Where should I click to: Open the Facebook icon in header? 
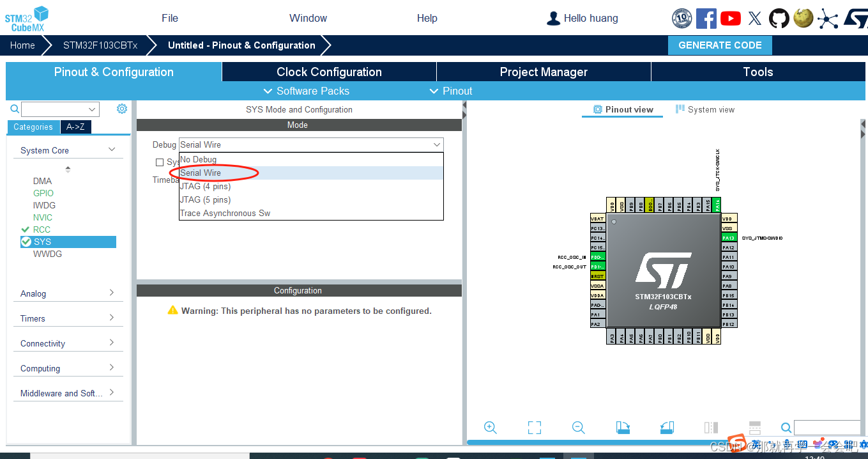(706, 18)
